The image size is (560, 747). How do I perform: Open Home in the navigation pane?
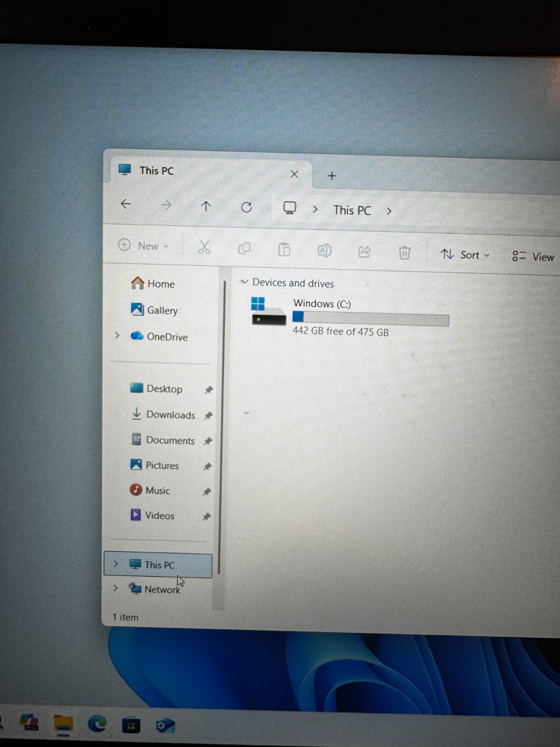point(153,283)
